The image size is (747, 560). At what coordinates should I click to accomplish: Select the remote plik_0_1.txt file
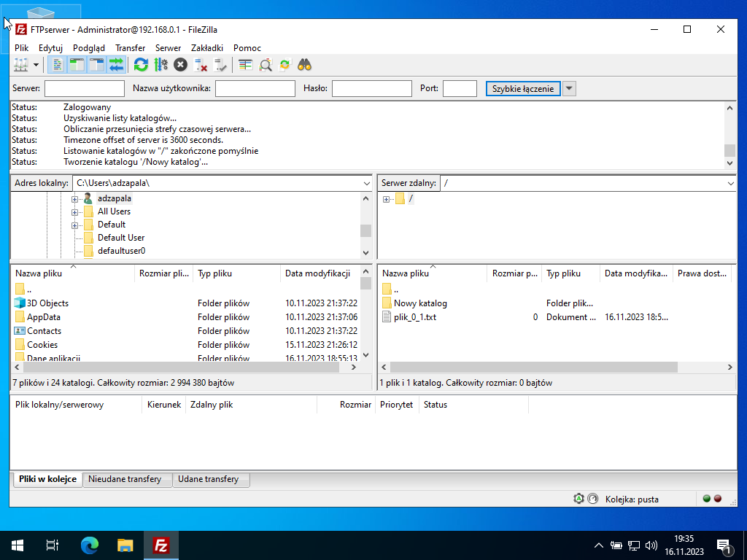tap(415, 316)
